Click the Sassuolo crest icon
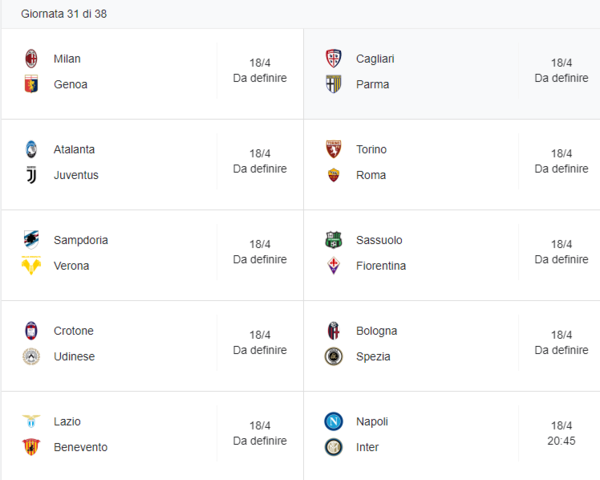 [333, 240]
